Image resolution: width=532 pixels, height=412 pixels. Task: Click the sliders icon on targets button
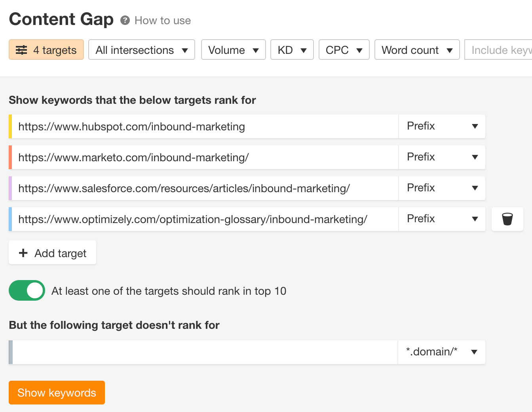pyautogui.click(x=21, y=50)
